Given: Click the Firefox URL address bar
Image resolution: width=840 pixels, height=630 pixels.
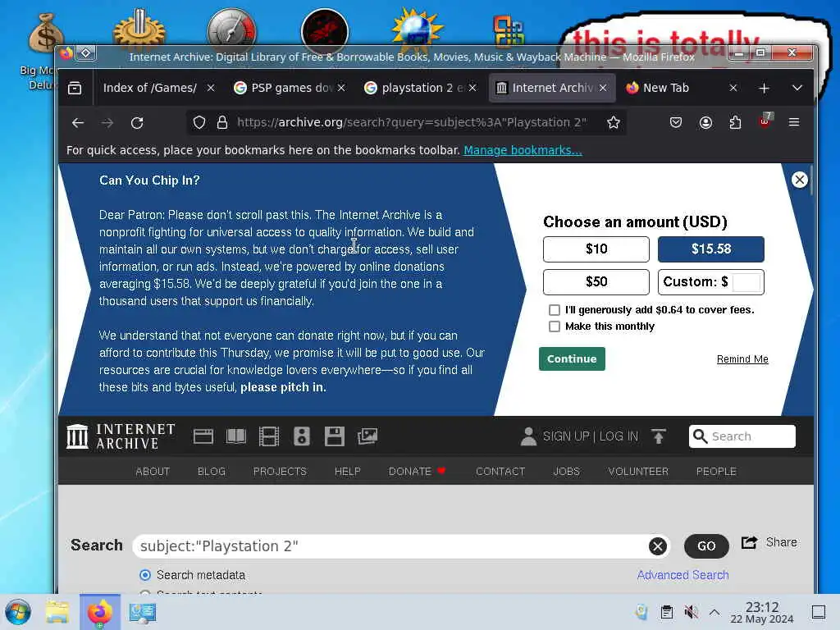Looking at the screenshot, I should (412, 123).
